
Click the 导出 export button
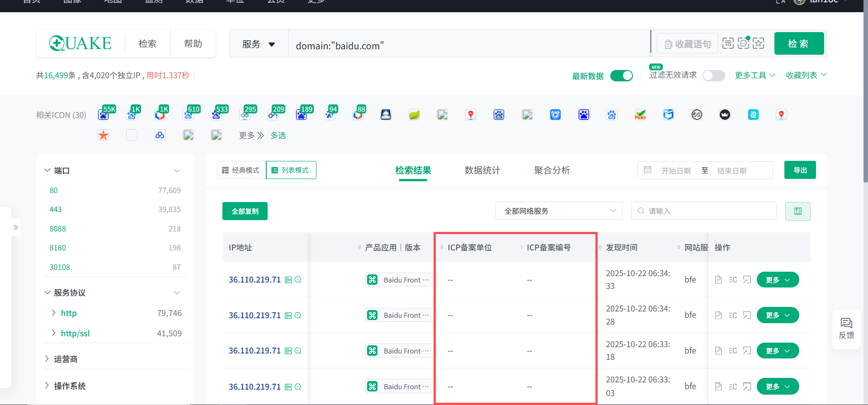800,170
